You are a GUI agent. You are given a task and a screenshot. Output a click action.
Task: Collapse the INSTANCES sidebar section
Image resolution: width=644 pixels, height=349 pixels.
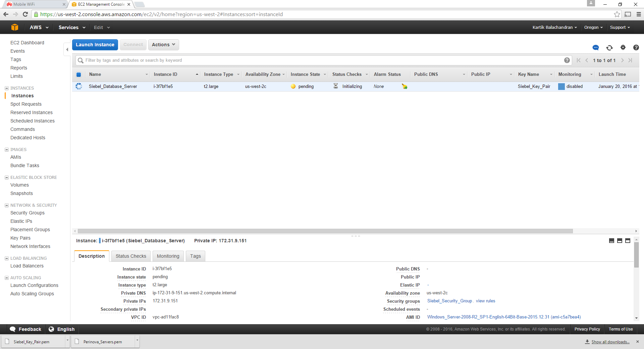(x=7, y=88)
